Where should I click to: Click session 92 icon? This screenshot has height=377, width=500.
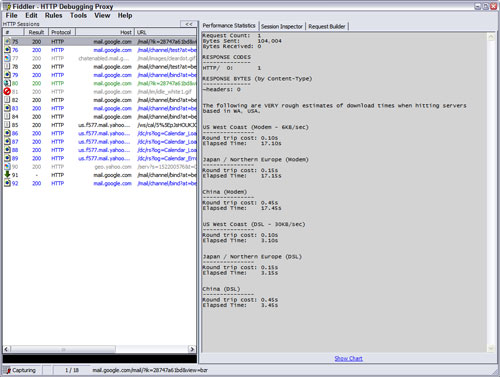pyautogui.click(x=7, y=183)
